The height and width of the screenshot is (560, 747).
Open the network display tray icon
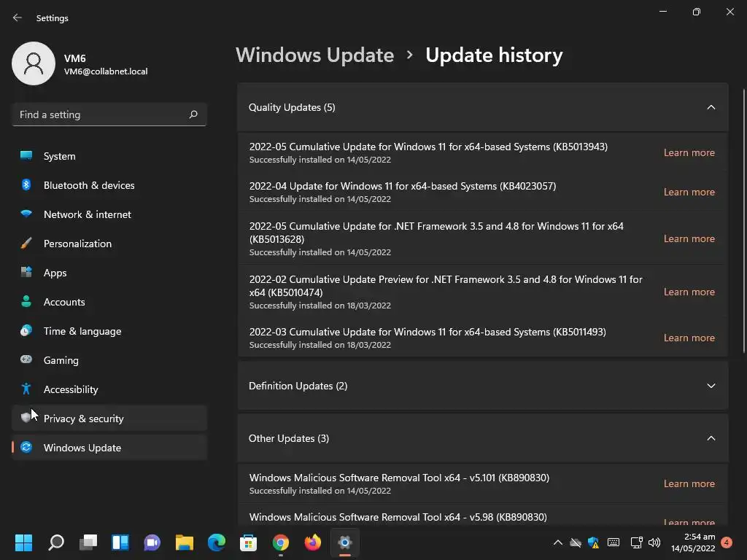click(636, 542)
